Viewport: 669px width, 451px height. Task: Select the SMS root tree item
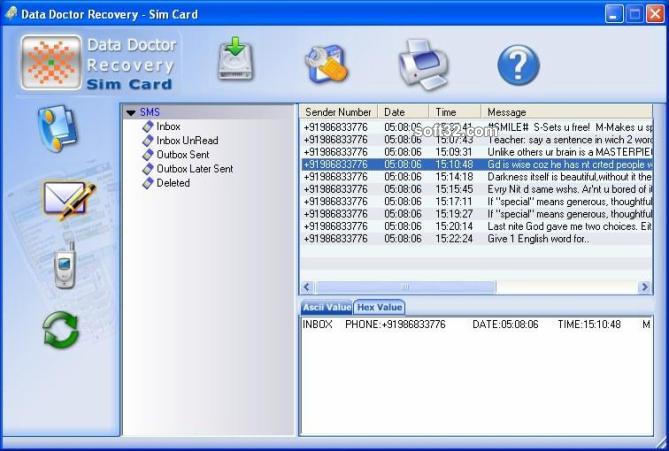point(150,112)
